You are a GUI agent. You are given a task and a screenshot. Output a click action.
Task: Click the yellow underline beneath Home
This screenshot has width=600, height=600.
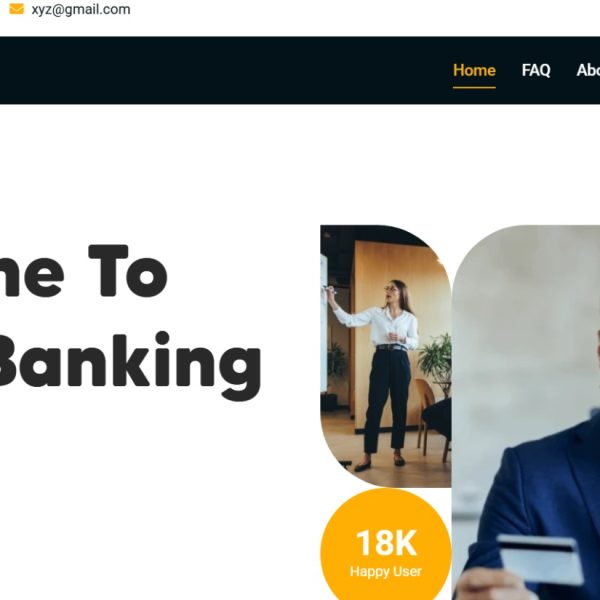474,88
